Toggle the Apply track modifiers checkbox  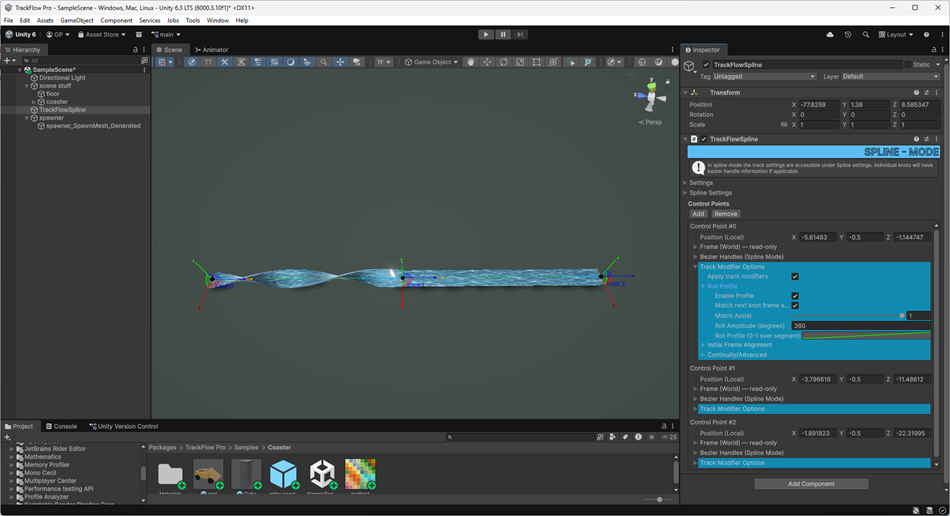pos(795,277)
